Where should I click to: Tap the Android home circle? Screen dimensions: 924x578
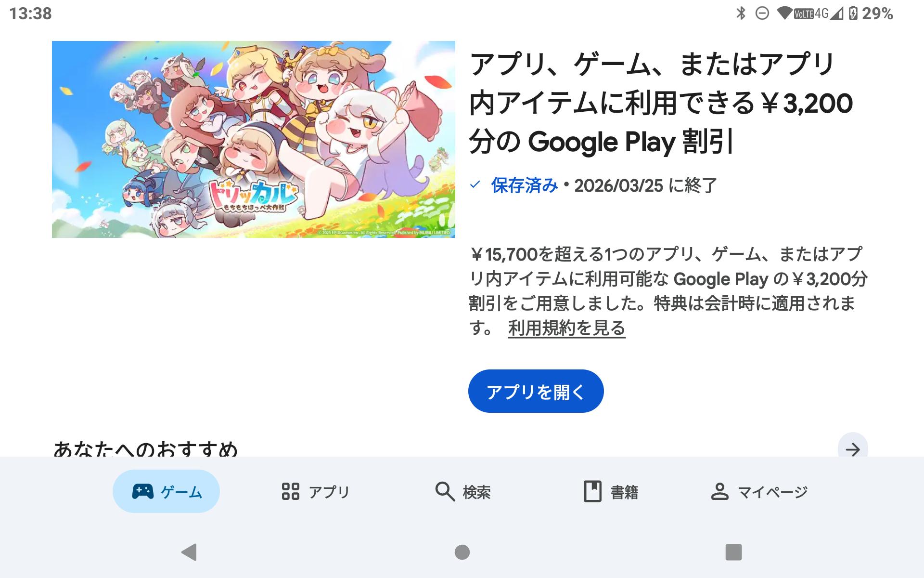[x=462, y=552]
